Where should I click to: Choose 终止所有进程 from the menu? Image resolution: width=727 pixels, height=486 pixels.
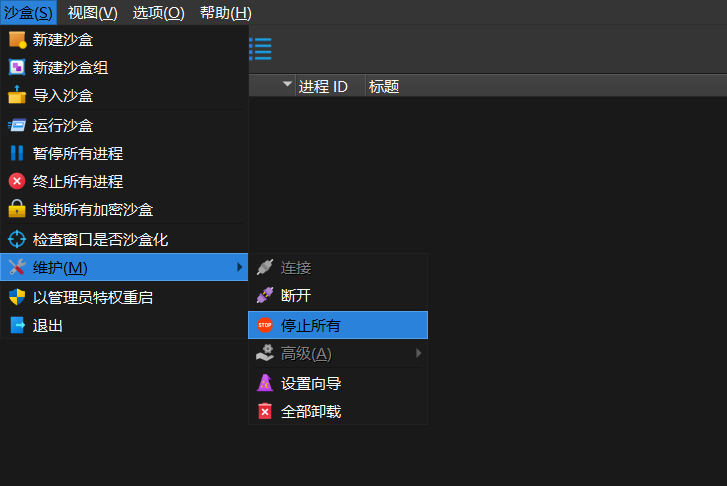pyautogui.click(x=124, y=181)
